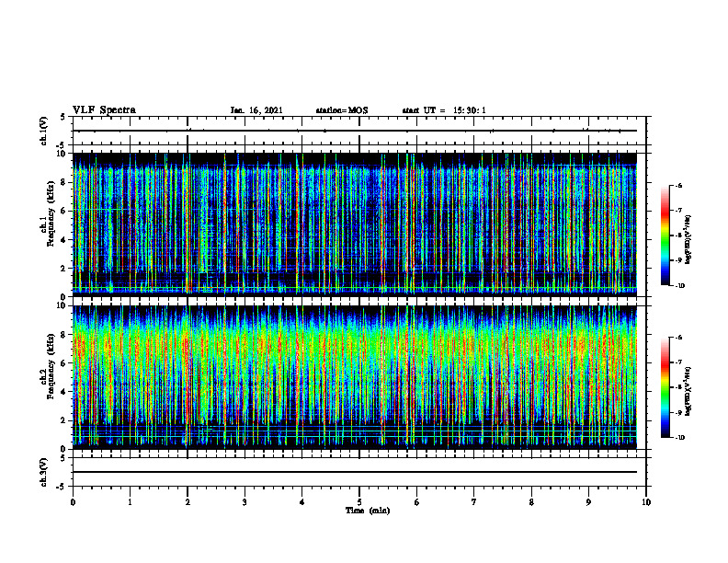Click time axis tick label "6"
This screenshot has height=563, width=728.
417,502
